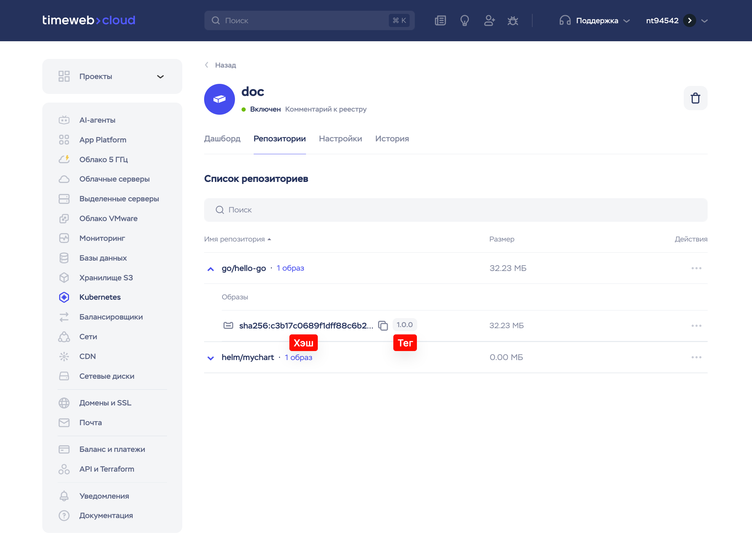Open actions menu for sha256 image
752x560 pixels.
697,326
